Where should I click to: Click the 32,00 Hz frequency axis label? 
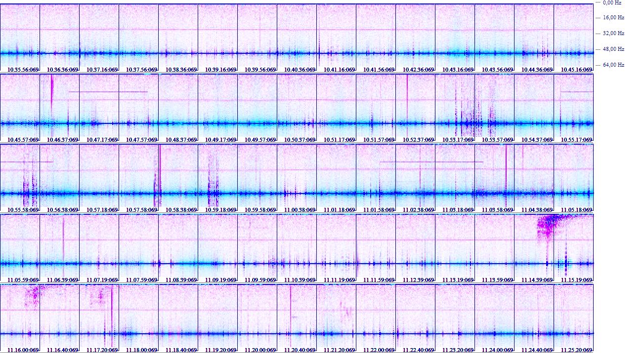coord(613,34)
